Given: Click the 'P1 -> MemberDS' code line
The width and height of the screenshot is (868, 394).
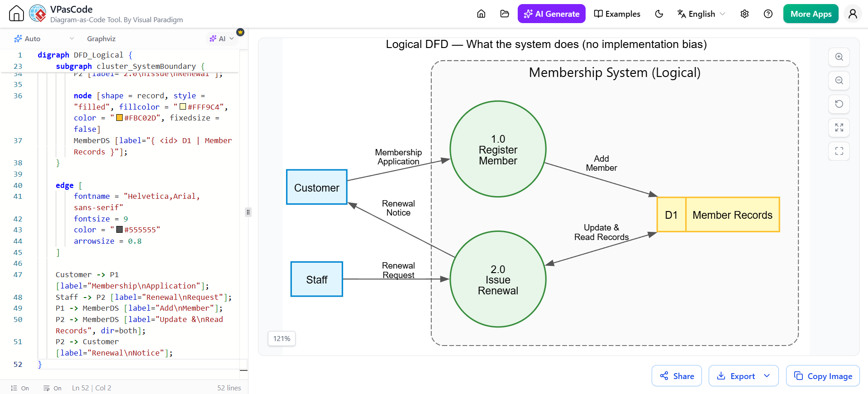Looking at the screenshot, I should (139, 308).
